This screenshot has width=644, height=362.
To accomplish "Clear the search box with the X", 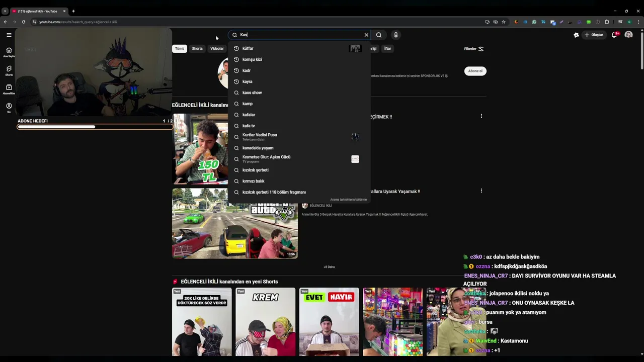I will tap(366, 35).
